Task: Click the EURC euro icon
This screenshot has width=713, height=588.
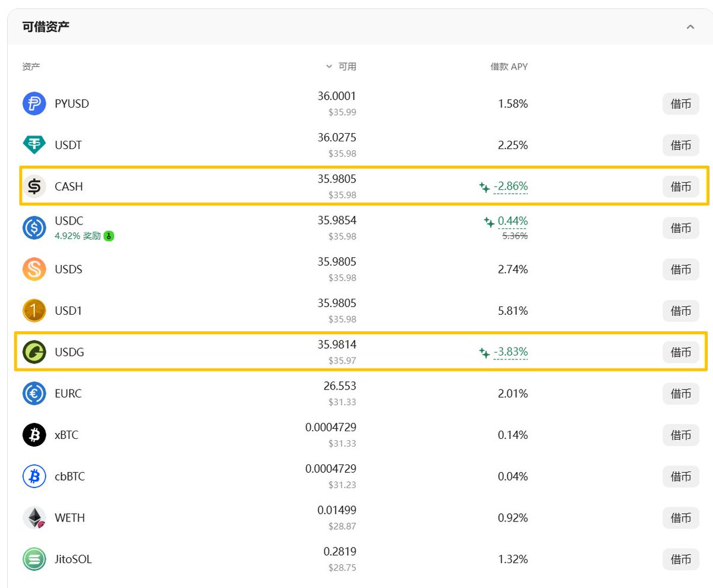Action: point(34,394)
